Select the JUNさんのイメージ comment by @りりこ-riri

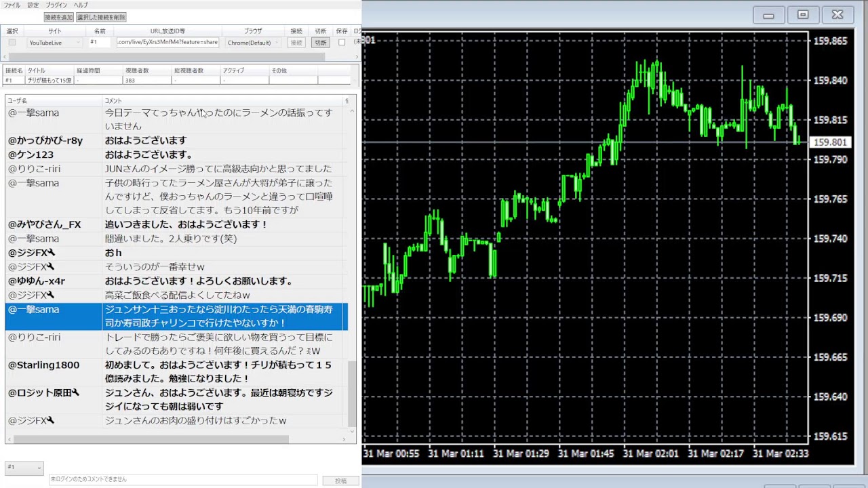tap(176, 169)
